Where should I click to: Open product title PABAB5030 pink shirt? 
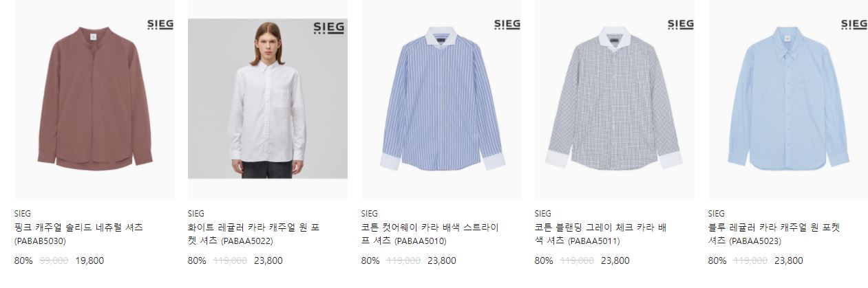click(x=78, y=234)
